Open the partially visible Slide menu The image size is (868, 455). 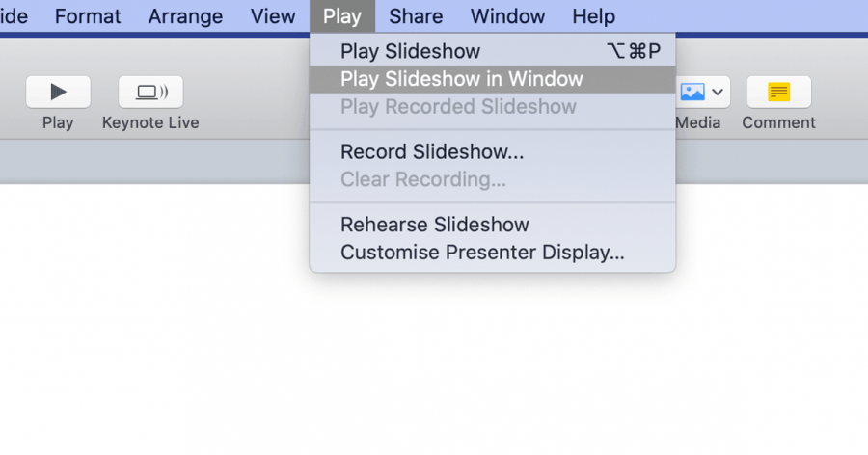(x=14, y=16)
